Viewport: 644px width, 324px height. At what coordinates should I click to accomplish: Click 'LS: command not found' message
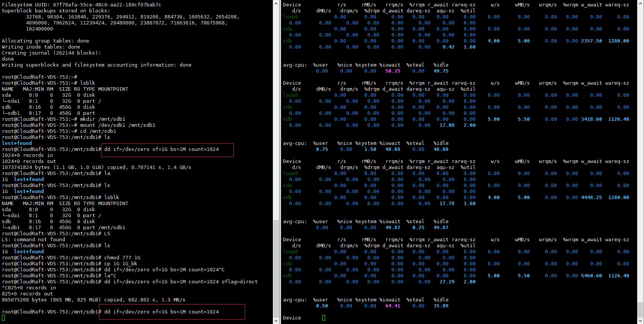coord(33,240)
